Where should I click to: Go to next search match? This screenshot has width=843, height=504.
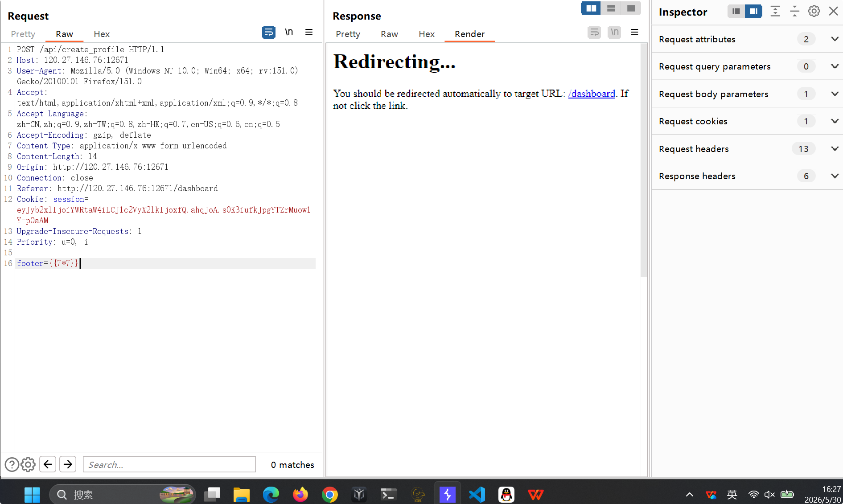(x=68, y=464)
